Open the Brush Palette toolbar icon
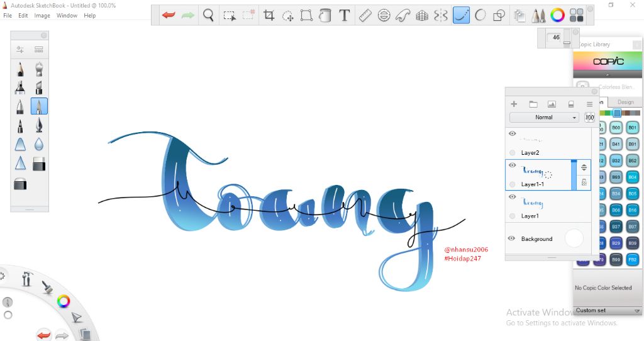The image size is (644, 341). 538,16
